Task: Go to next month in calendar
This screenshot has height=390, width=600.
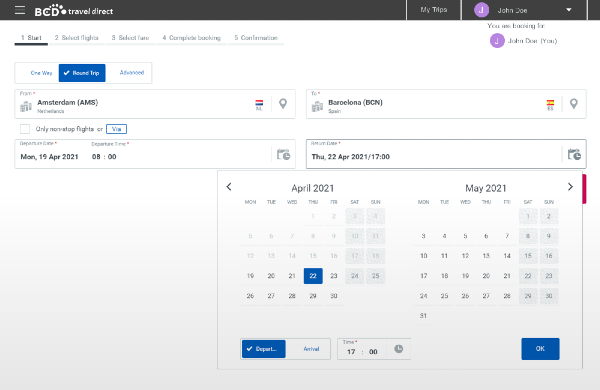Action: [570, 187]
